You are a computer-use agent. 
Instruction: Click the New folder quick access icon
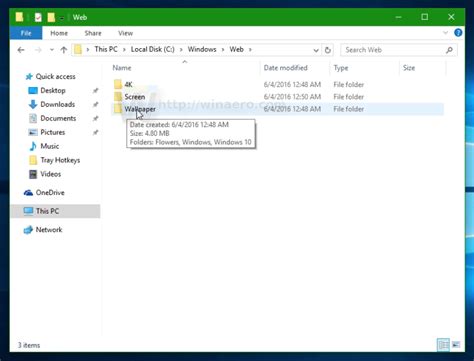(x=51, y=17)
